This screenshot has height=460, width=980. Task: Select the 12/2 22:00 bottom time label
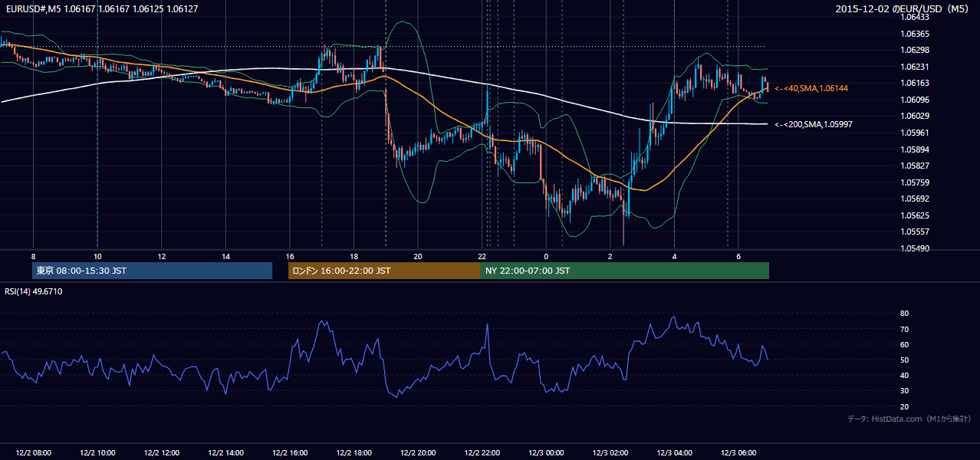[482, 453]
